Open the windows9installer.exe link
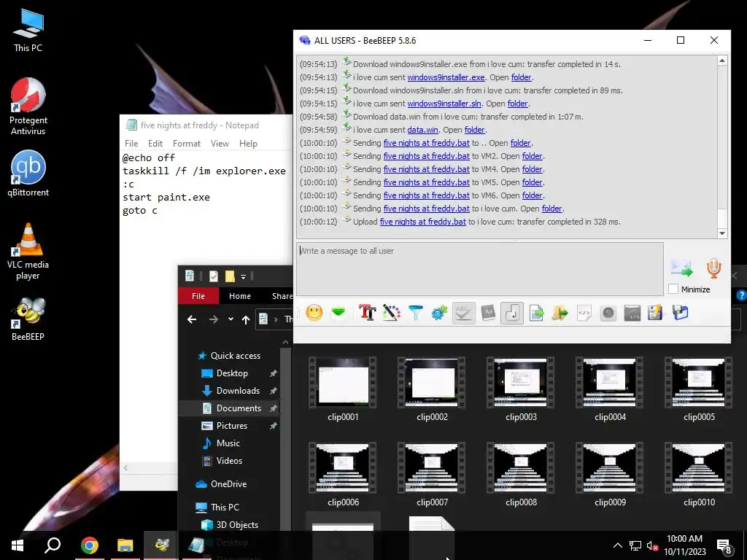Image resolution: width=747 pixels, height=560 pixels. [x=446, y=77]
